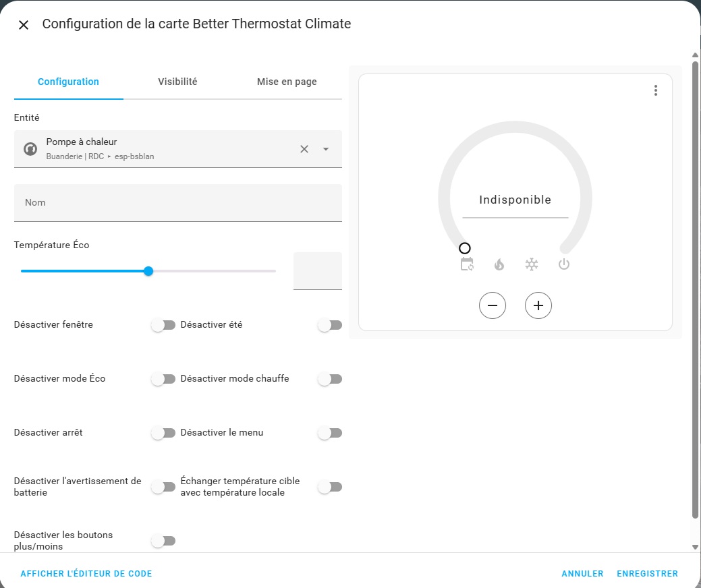Click the thermostat dial handle

pos(464,248)
